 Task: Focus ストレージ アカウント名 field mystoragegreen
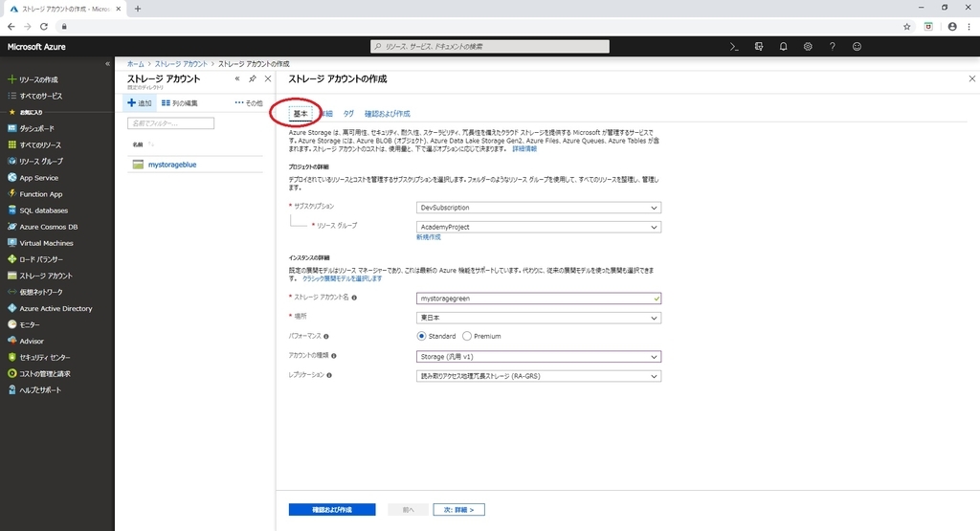pos(539,299)
